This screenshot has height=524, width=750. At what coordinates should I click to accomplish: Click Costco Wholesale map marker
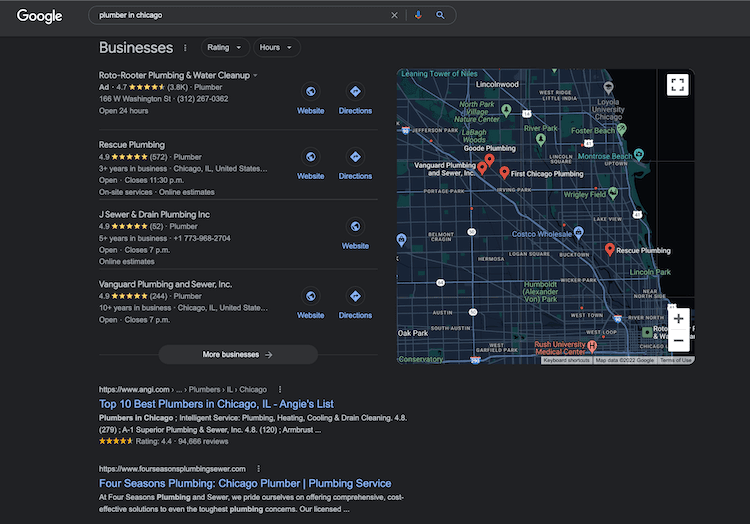coord(578,233)
